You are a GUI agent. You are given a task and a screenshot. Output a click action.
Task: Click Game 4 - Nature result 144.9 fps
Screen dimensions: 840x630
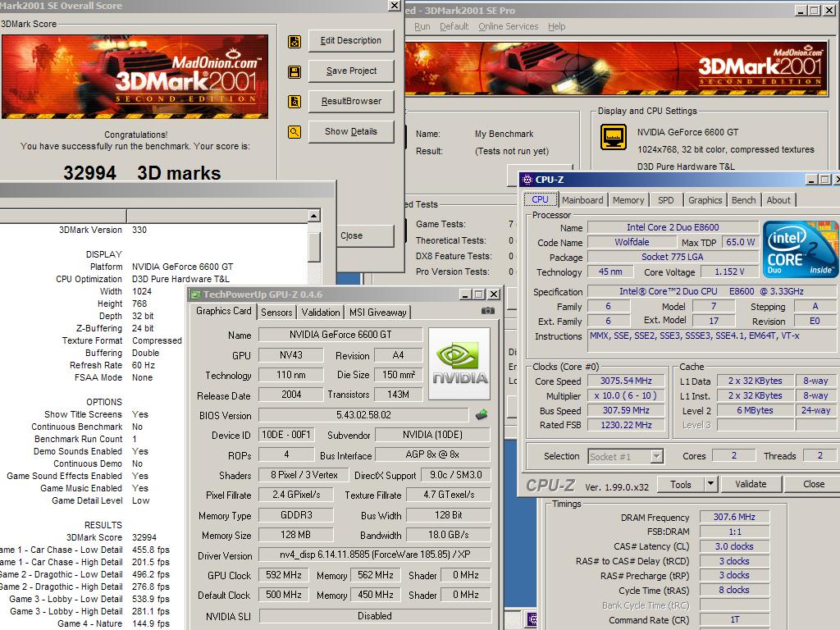(x=151, y=623)
